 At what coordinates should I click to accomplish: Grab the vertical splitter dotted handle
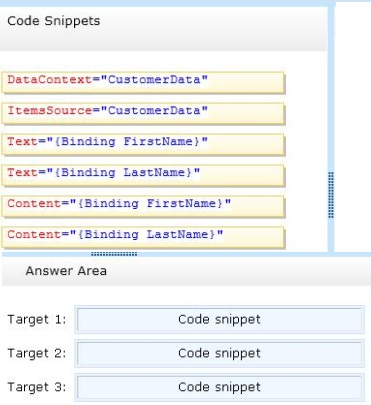click(x=331, y=195)
